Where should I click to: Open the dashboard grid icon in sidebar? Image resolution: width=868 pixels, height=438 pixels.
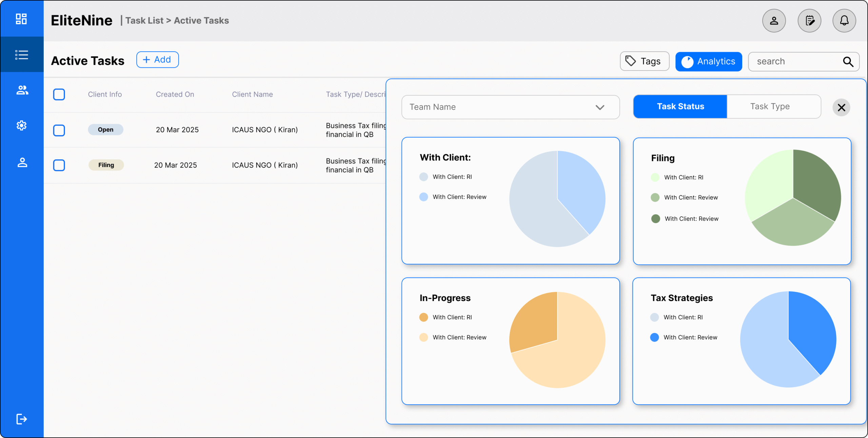21,19
